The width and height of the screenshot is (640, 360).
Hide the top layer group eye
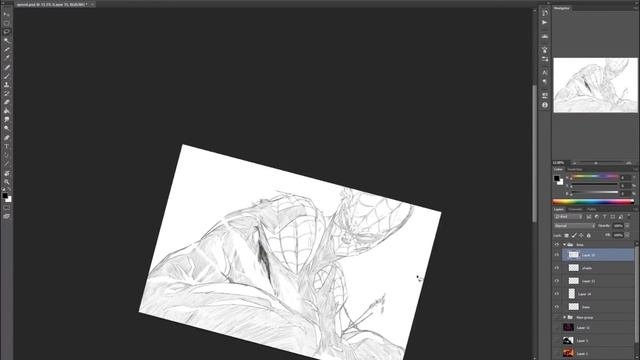click(557, 244)
